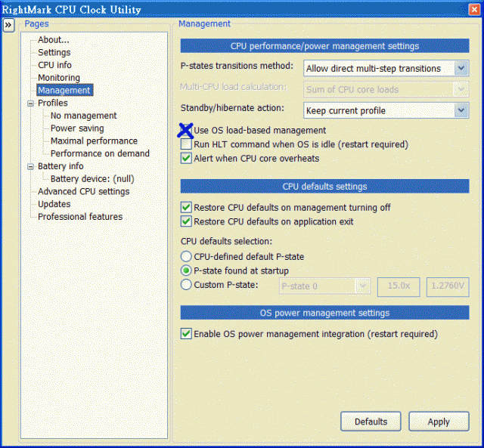
Task: Open the P-state 0 dropdown
Action: tap(324, 286)
